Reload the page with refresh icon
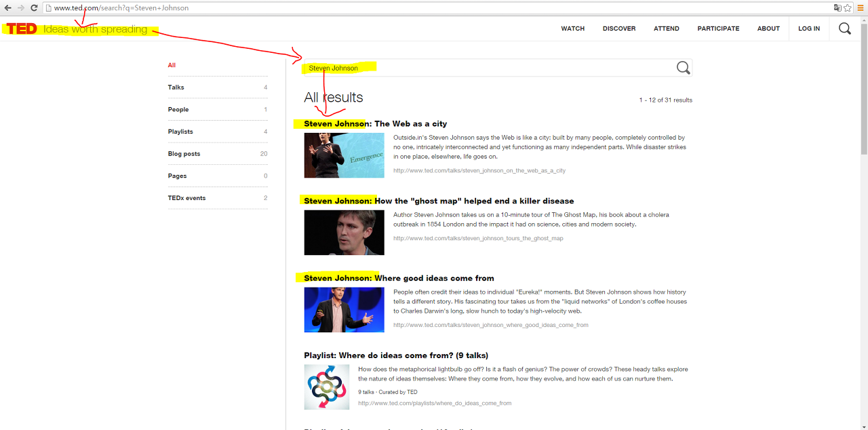The height and width of the screenshot is (430, 868). pos(34,8)
